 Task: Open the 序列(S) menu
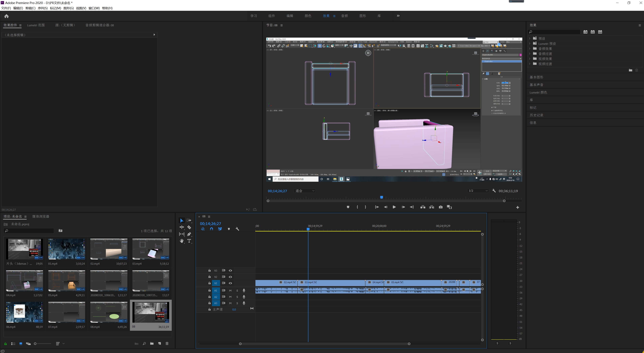click(42, 8)
